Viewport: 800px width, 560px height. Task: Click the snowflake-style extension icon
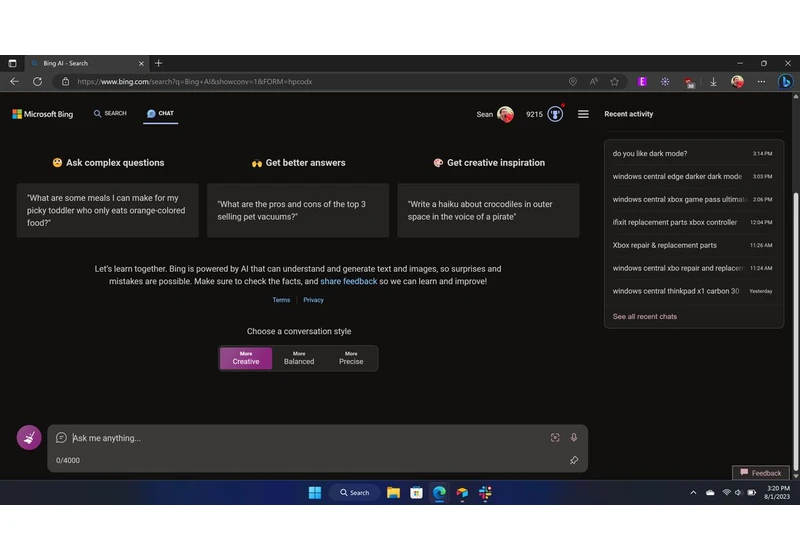665,82
